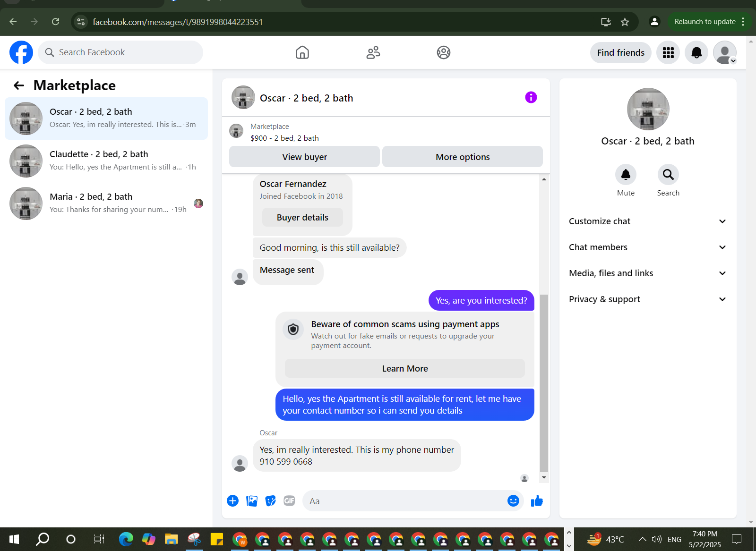Click the back arrow beside Marketplace
The image size is (756, 551).
(x=19, y=85)
